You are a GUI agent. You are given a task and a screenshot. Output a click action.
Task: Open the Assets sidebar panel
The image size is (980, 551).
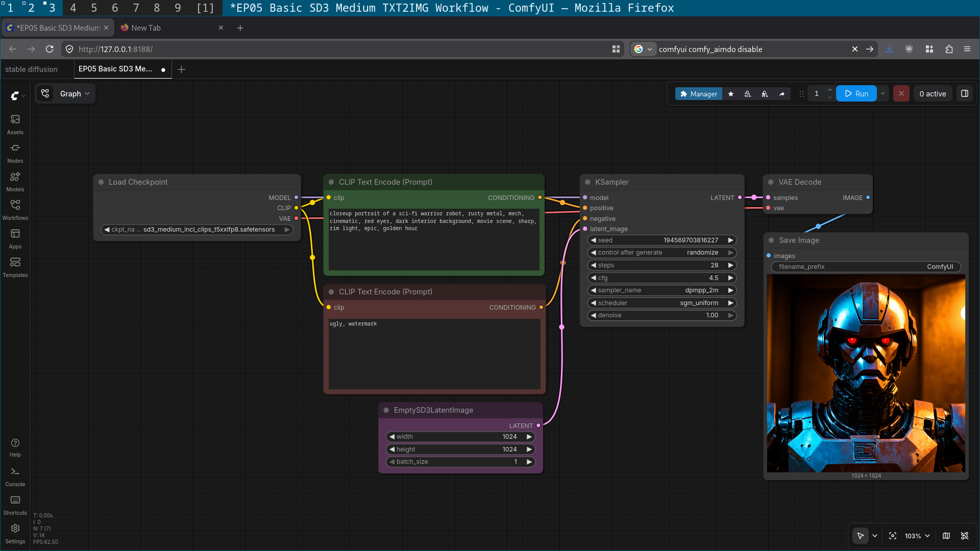[x=15, y=124]
